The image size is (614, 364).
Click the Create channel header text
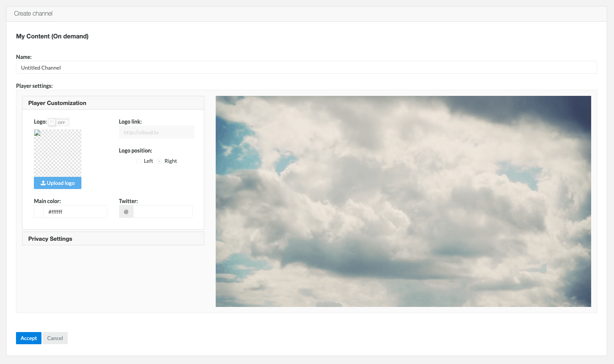[33, 13]
